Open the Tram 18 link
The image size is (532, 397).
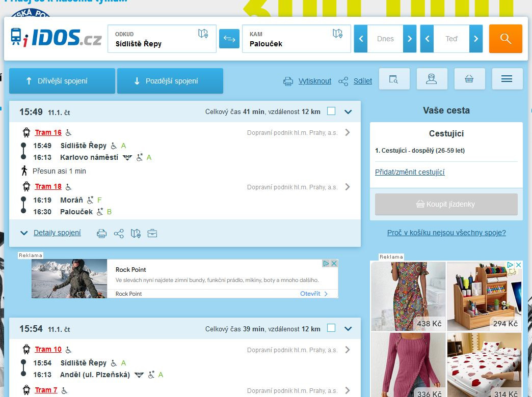click(48, 186)
